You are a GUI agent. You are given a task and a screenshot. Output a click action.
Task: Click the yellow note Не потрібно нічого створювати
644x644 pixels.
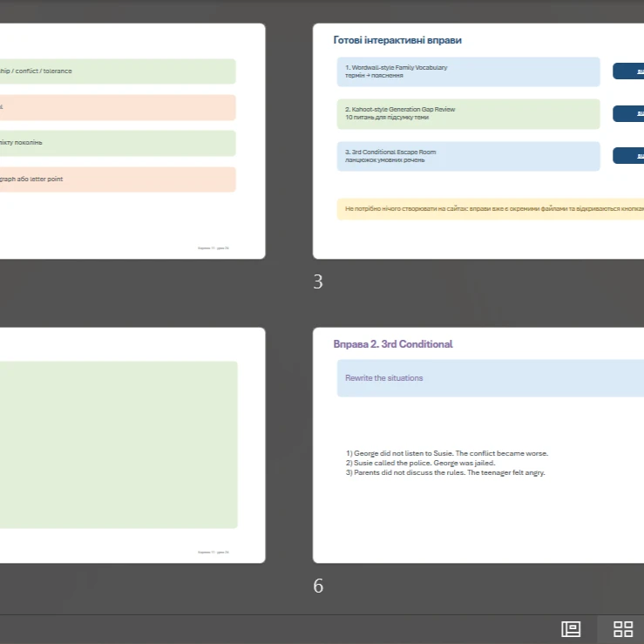click(x=491, y=209)
